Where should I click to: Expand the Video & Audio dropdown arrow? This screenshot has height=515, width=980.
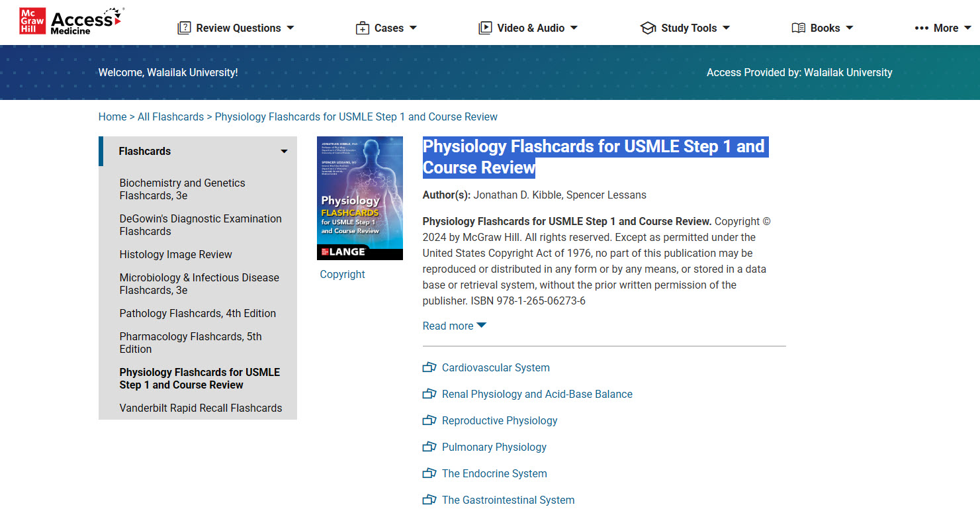click(x=574, y=28)
